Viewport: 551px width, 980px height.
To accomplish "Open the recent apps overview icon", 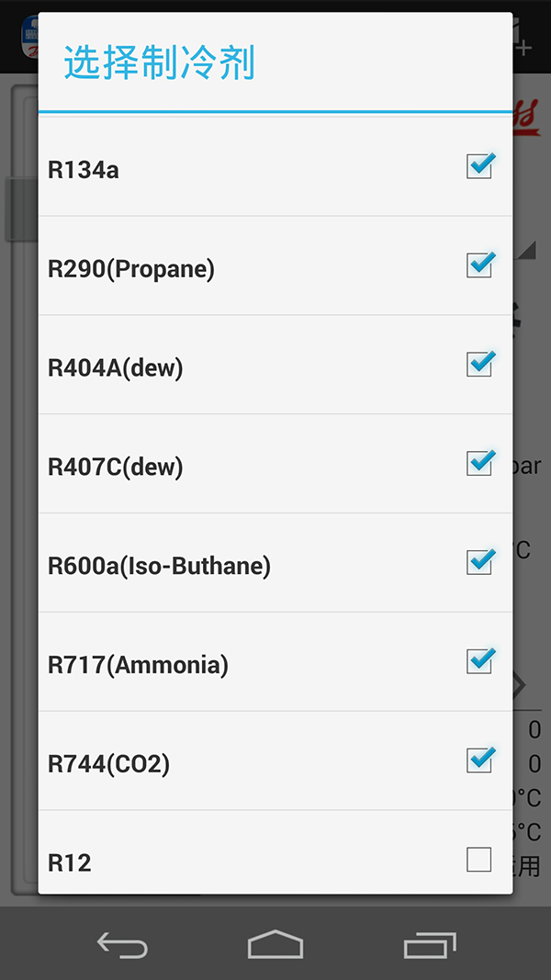I will pyautogui.click(x=429, y=944).
